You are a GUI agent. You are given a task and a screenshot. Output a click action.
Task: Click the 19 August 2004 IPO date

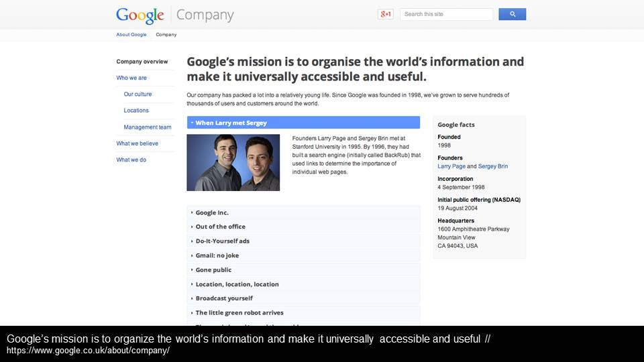pos(458,208)
